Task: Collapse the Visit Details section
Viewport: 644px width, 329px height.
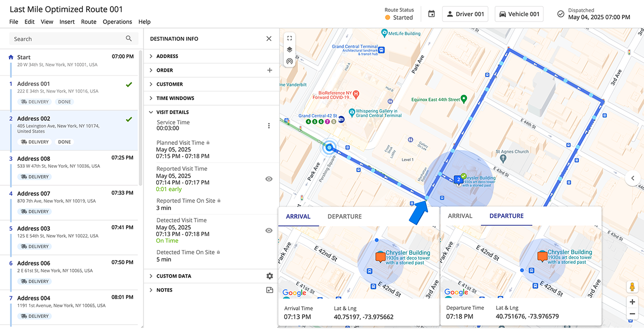Action: coord(151,112)
